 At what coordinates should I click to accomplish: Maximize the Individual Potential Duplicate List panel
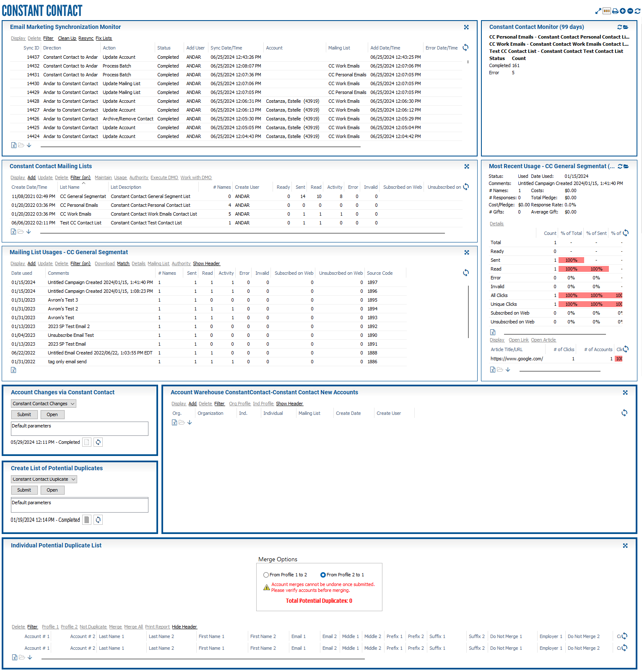pos(625,546)
